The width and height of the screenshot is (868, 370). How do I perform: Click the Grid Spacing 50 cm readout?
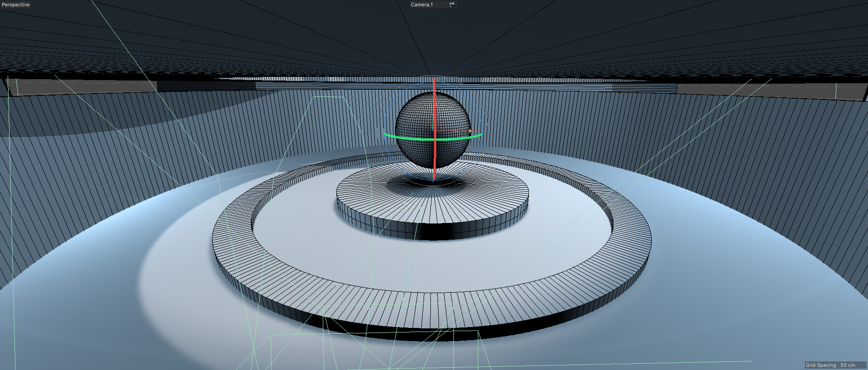pyautogui.click(x=830, y=365)
